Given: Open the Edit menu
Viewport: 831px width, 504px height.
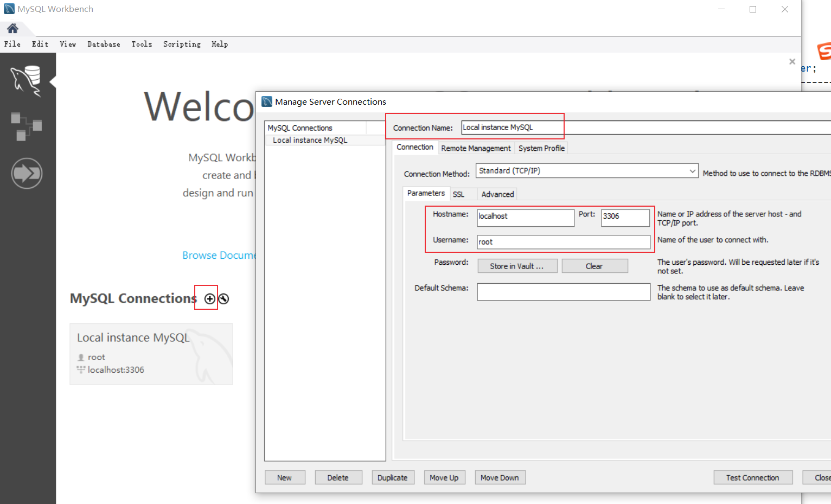Looking at the screenshot, I should pos(40,44).
